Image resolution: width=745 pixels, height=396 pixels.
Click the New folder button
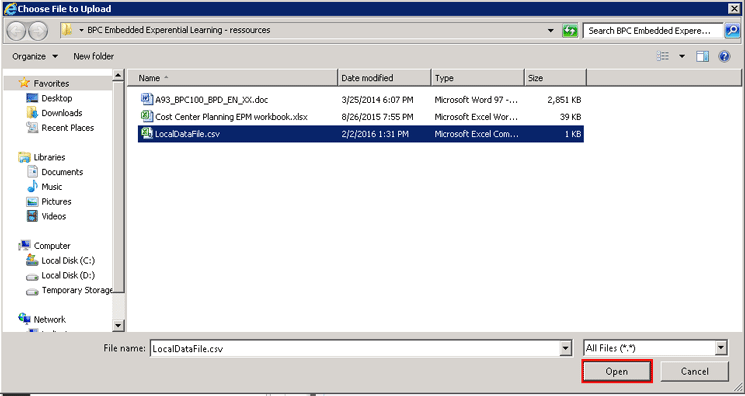[x=94, y=56]
